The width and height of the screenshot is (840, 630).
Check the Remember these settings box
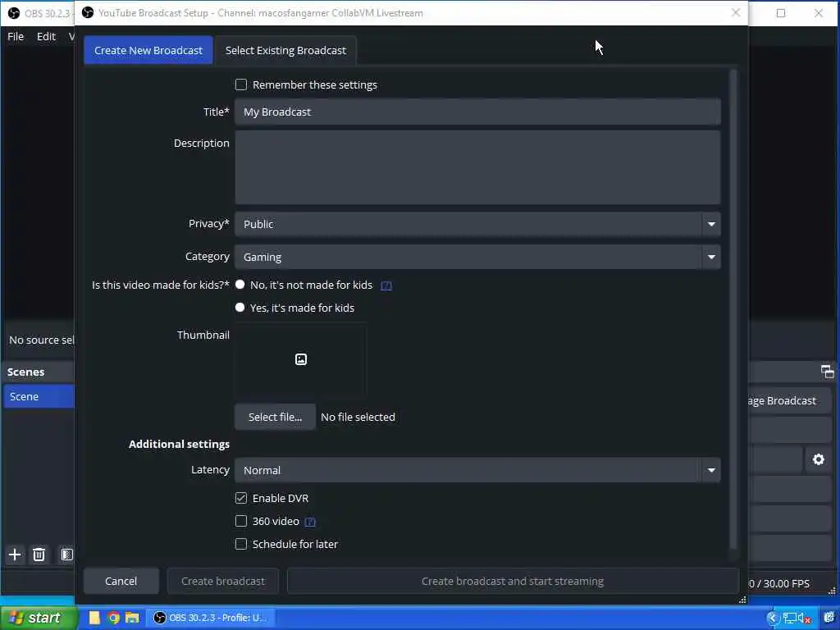click(241, 84)
